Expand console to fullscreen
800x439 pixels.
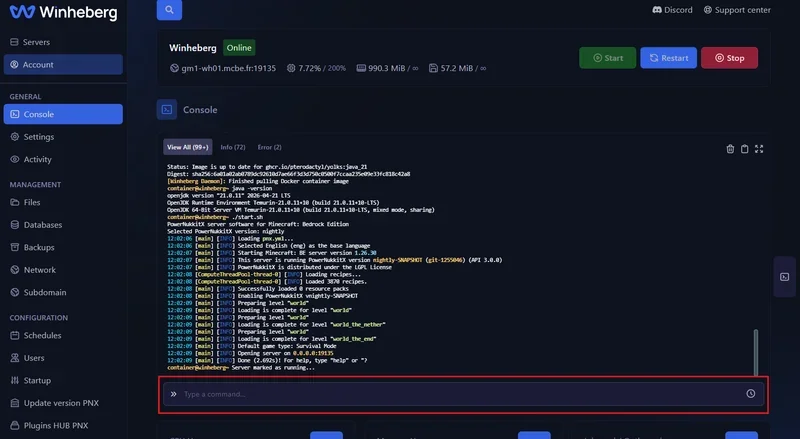(759, 149)
